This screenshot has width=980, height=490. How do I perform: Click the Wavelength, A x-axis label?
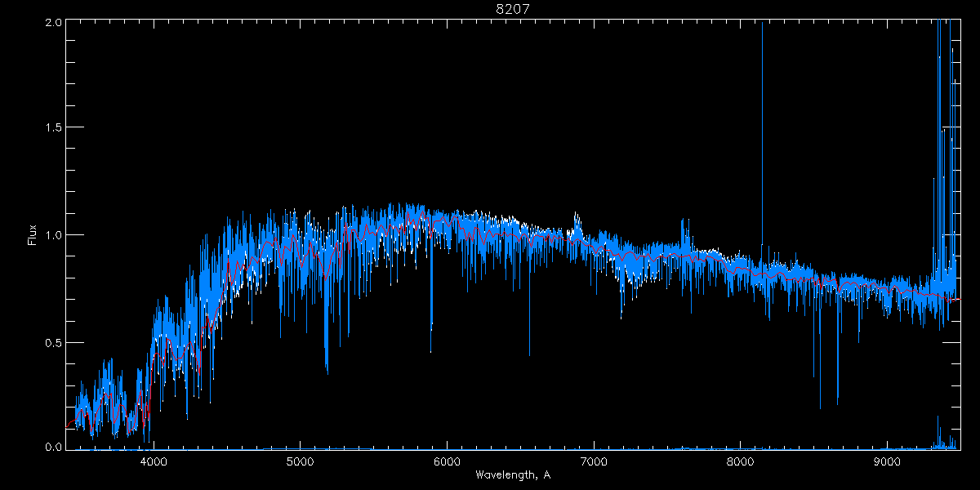[512, 474]
